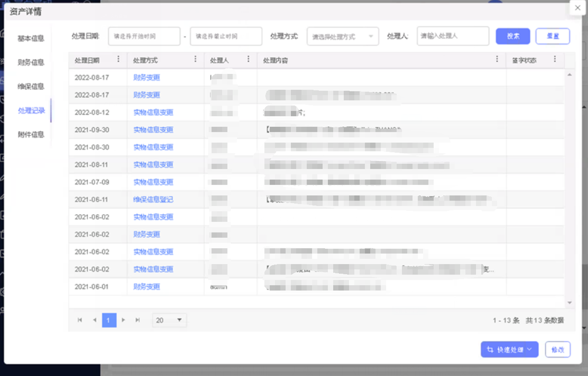Image resolution: width=588 pixels, height=376 pixels.
Task: Go to previous page arrow
Action: click(x=95, y=320)
